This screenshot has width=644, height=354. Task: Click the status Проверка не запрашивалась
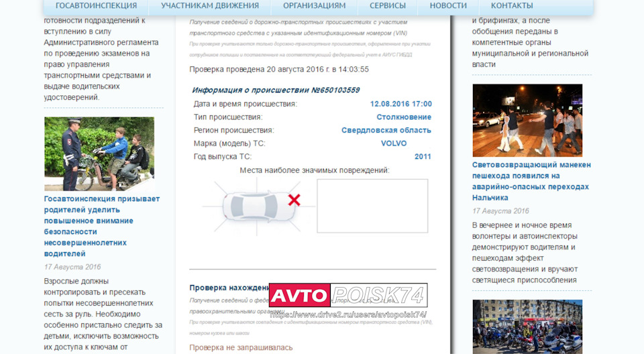241,347
